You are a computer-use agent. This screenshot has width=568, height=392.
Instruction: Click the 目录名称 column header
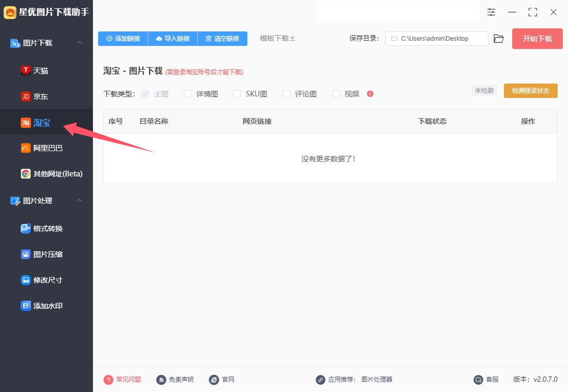(154, 121)
